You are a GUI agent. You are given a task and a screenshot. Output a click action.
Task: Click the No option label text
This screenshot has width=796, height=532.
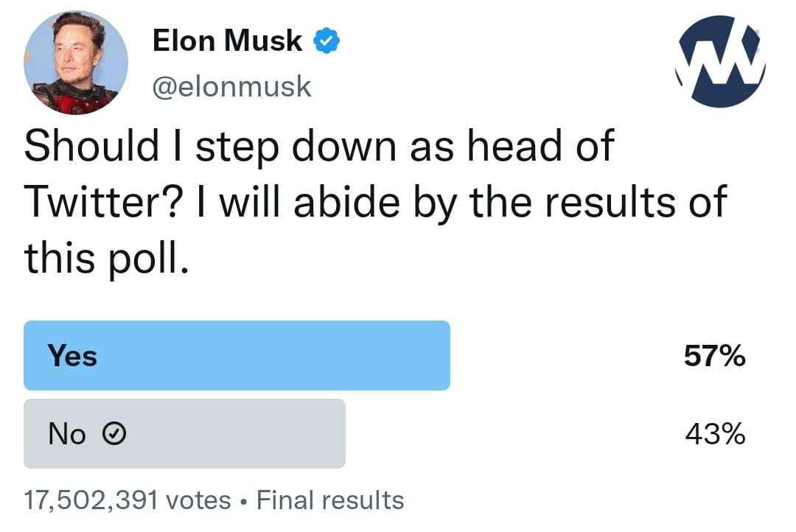coord(67,435)
